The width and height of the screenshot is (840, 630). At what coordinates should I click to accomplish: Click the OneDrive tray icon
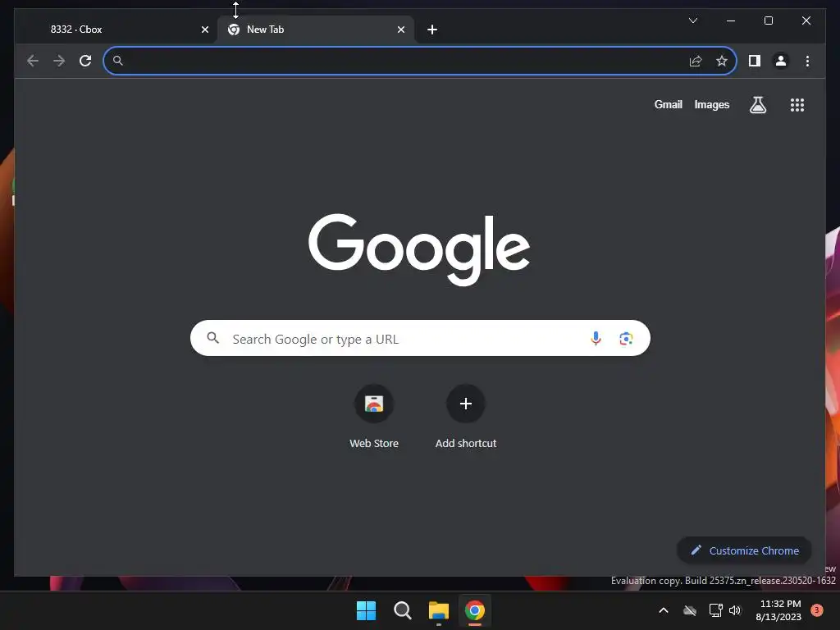tap(690, 610)
